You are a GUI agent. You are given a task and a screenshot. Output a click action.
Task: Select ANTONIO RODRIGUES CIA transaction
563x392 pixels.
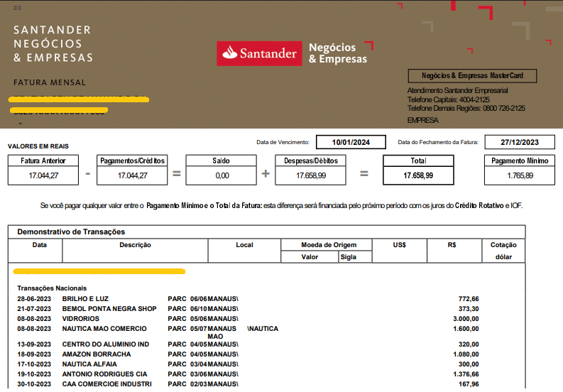coord(104,374)
